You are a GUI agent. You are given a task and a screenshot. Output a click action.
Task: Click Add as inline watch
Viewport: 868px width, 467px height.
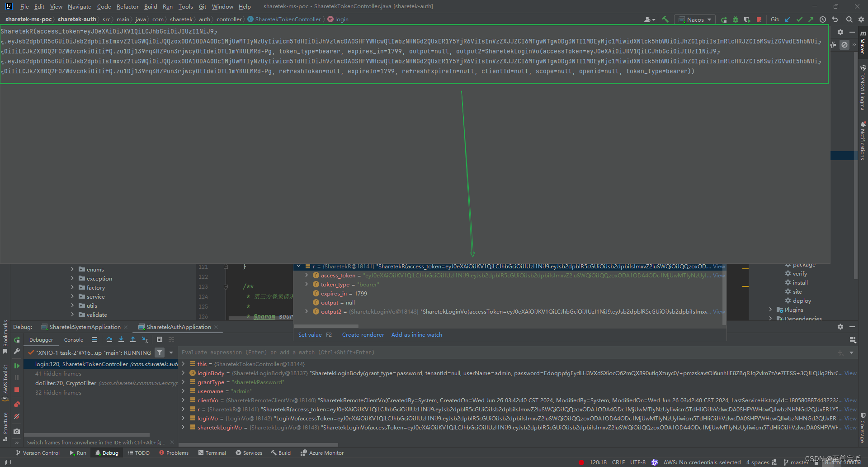pos(416,334)
